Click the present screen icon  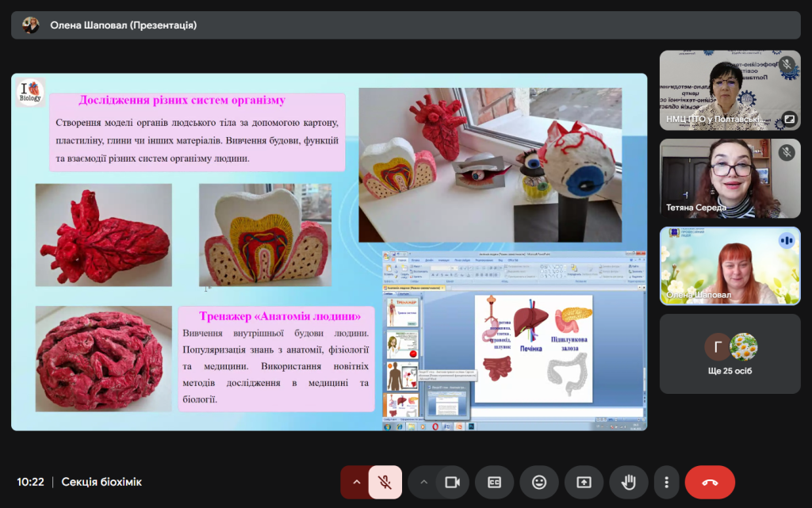(584, 482)
